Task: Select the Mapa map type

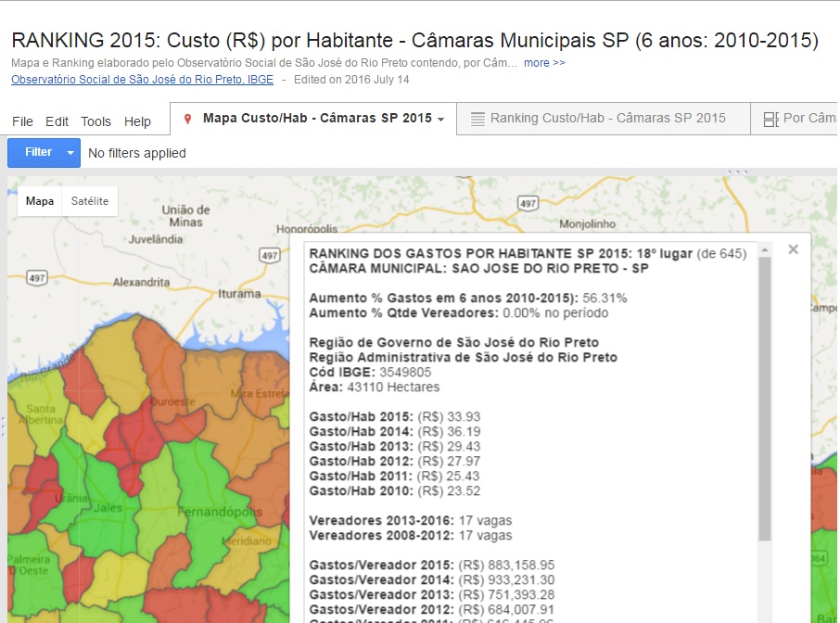Action: 39,201
